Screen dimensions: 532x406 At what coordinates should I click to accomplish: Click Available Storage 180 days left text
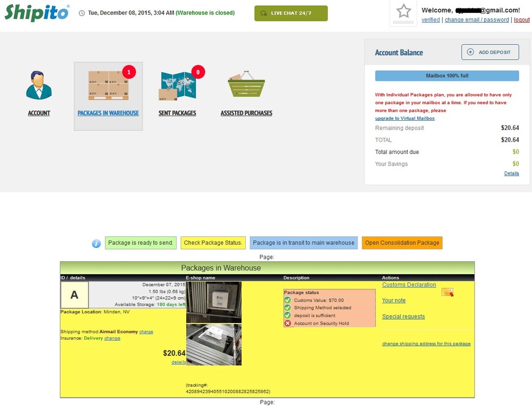tap(150, 304)
